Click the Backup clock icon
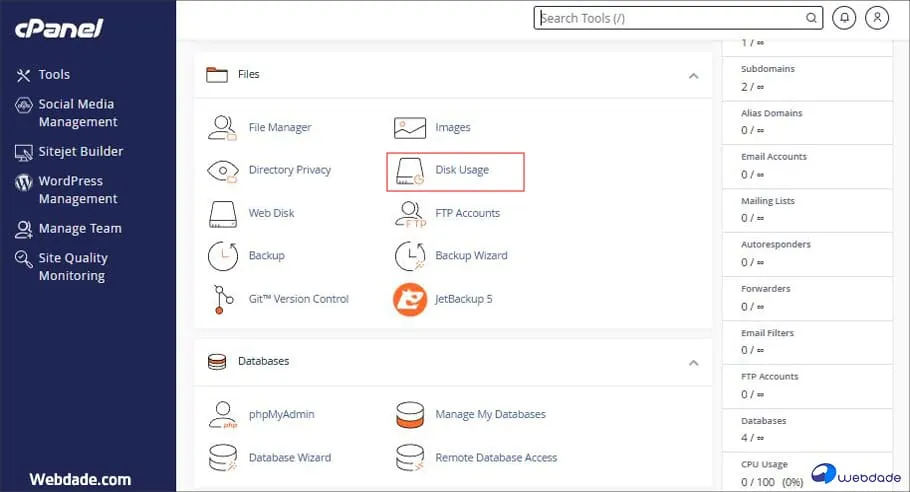910x492 pixels. [223, 256]
